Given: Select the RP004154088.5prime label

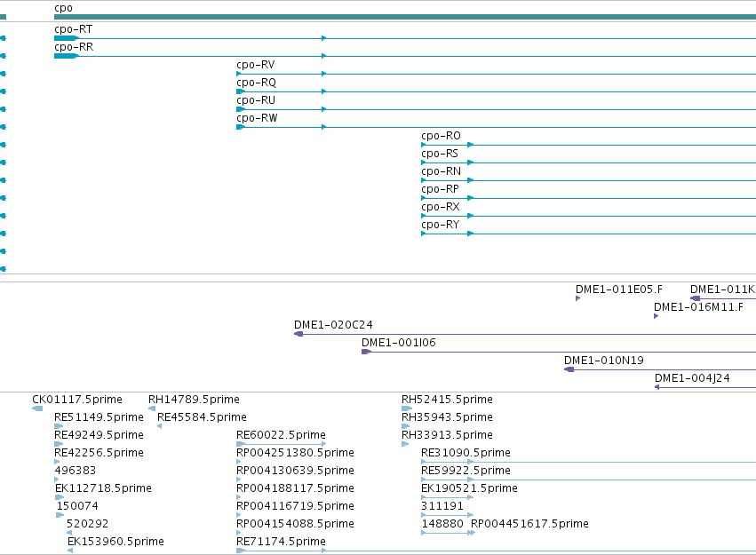Looking at the screenshot, I should [295, 524].
